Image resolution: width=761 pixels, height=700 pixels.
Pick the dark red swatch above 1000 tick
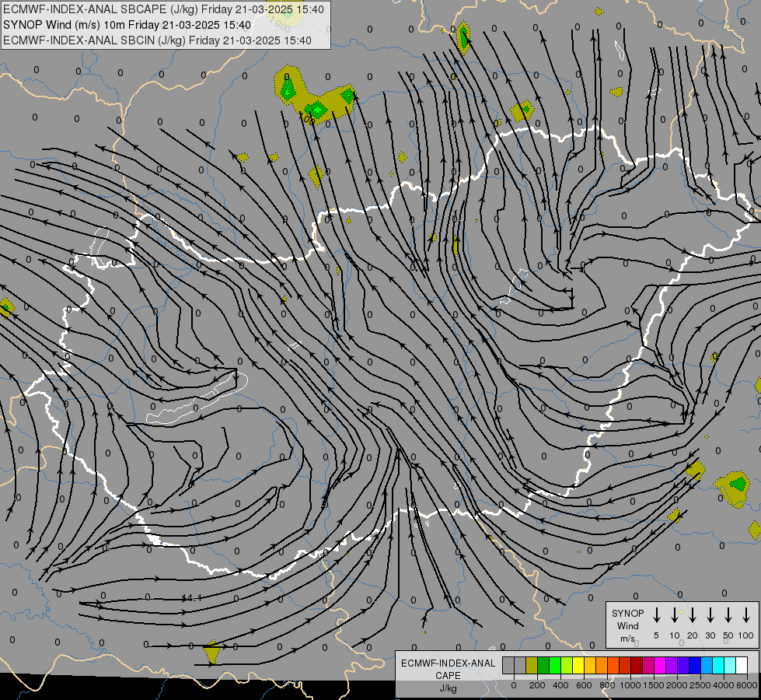point(637,665)
